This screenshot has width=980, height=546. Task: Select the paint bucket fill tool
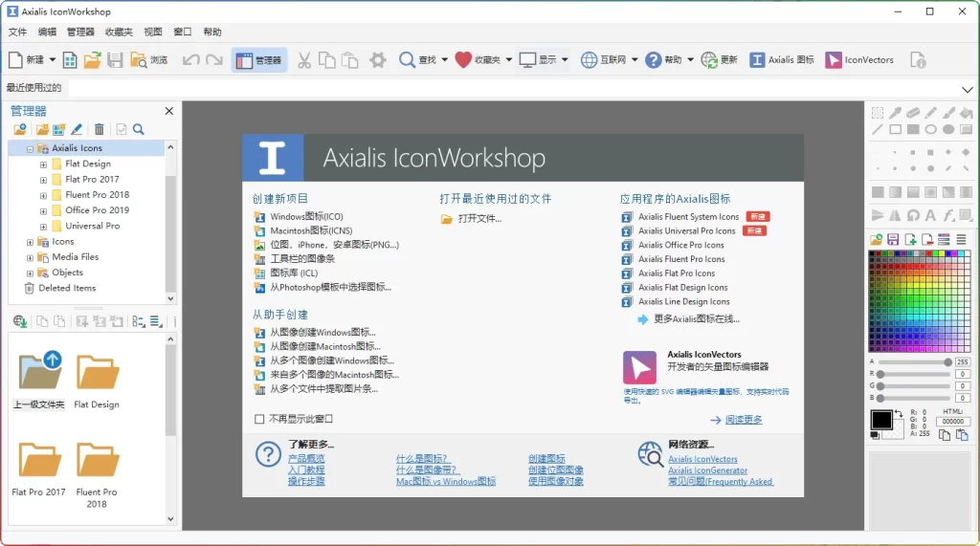967,113
